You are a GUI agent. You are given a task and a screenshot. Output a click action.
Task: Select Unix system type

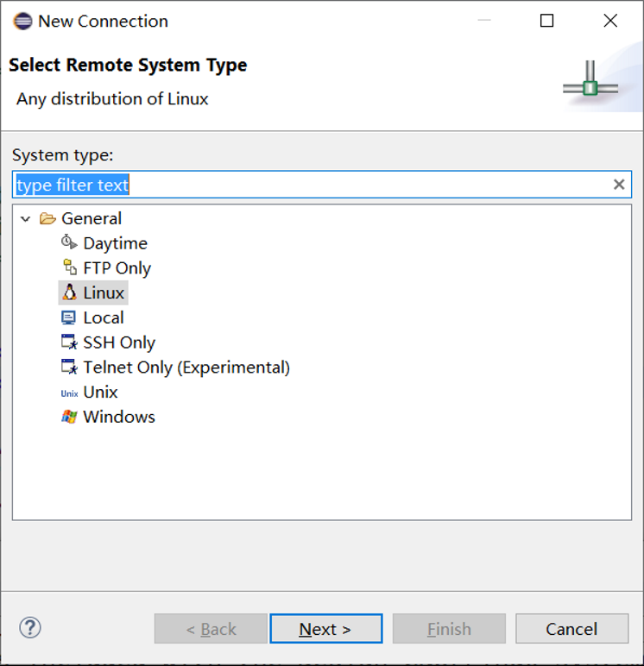[x=100, y=392]
